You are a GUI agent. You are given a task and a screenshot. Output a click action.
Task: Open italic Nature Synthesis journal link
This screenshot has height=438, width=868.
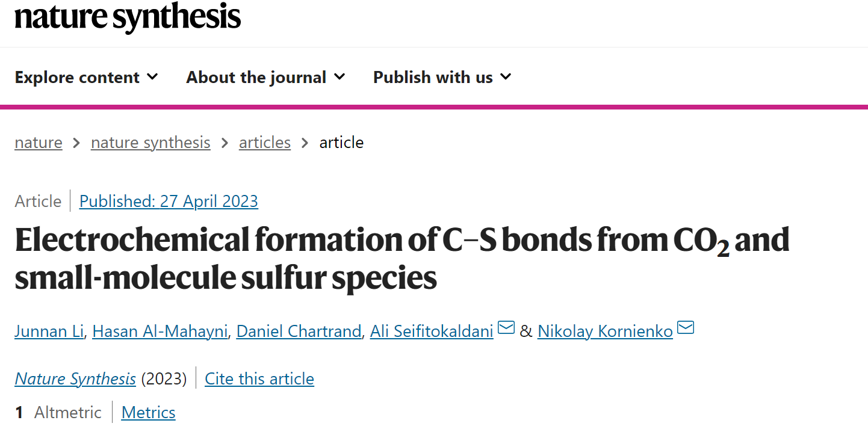(x=75, y=379)
